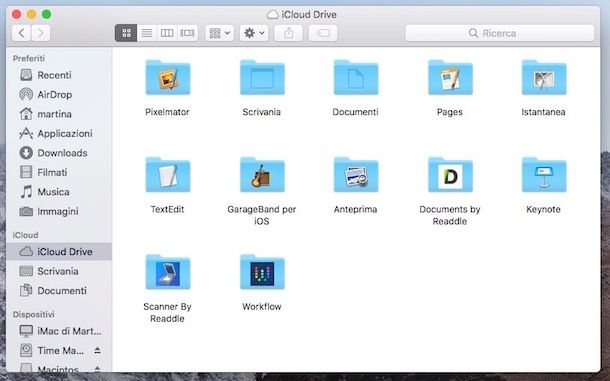Screen dimensions: 610x381
Task: Click the Istantanea folder name label
Action: (543, 112)
